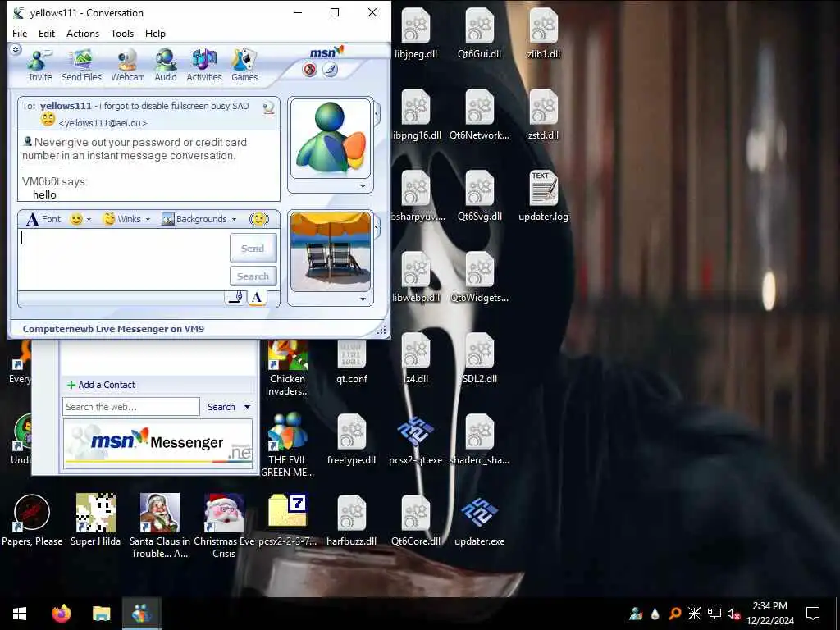The image size is (840, 630).
Task: Select Christmas Eve Crisis desktop icon
Action: click(x=224, y=526)
